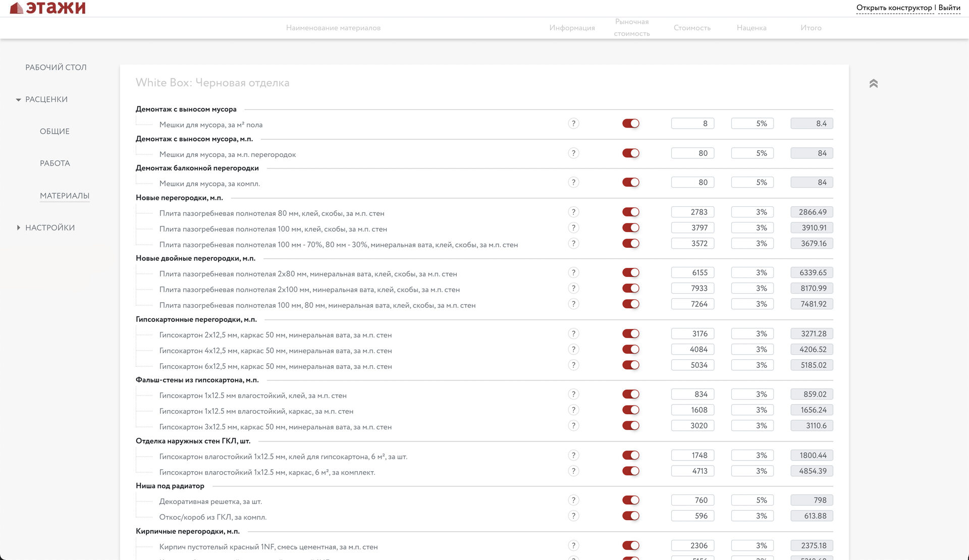Click the double-chevron scroll-to-top icon
Image resolution: width=969 pixels, height=560 pixels.
pyautogui.click(x=874, y=84)
